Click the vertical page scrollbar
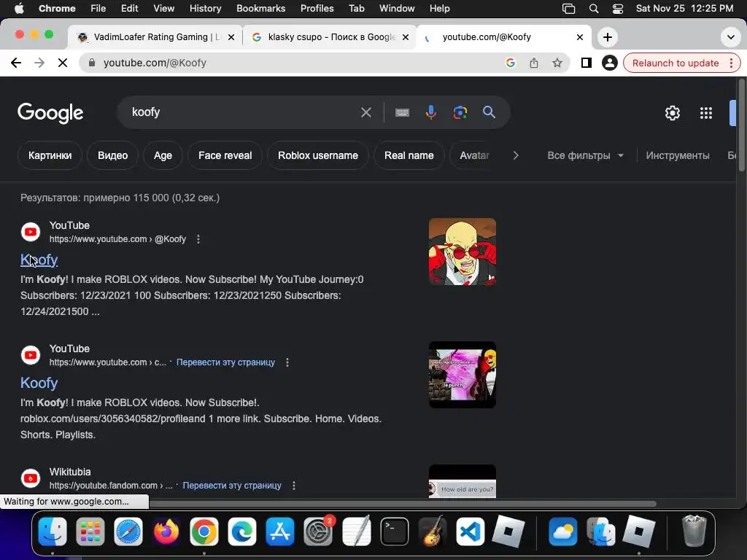This screenshot has height=560, width=747. point(741,125)
